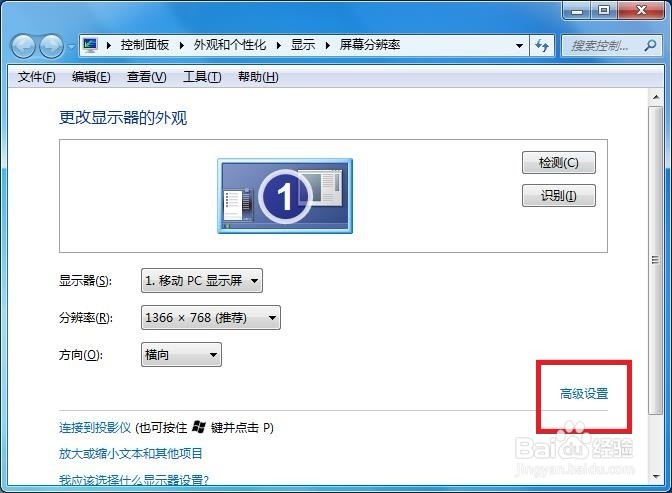The height and width of the screenshot is (493, 672).
Task: Go to 显示 breadcrumb
Action: click(x=303, y=45)
